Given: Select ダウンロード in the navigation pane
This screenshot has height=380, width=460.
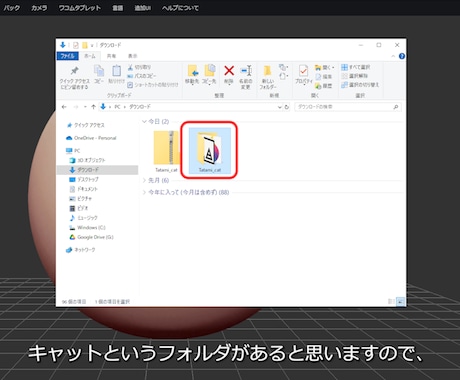Looking at the screenshot, I should click(x=97, y=170).
